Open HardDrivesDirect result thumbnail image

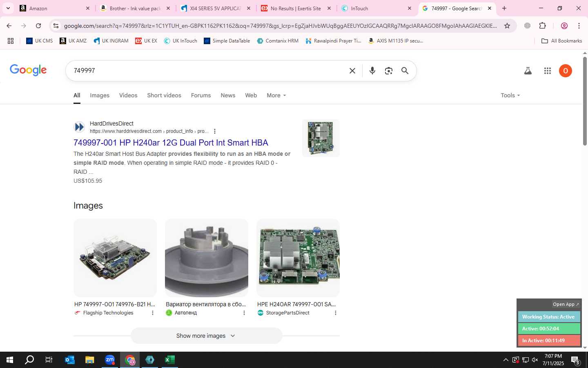coord(321,138)
